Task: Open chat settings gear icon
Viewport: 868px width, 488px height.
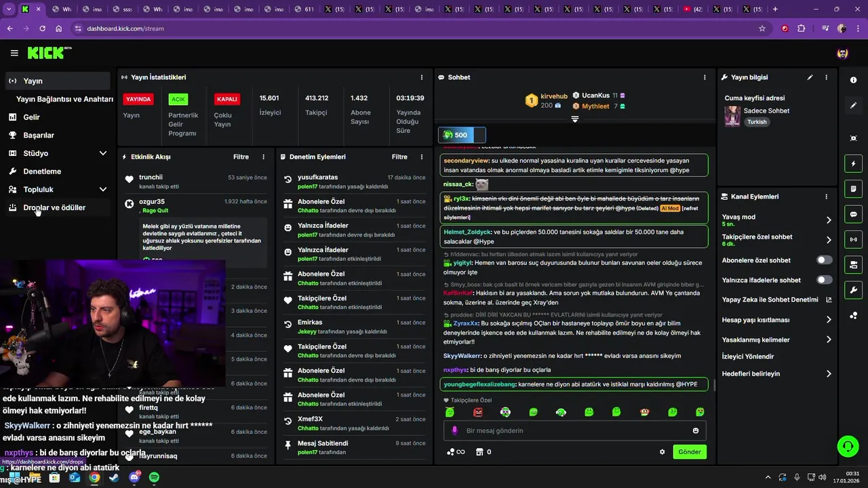Action: coord(663,452)
